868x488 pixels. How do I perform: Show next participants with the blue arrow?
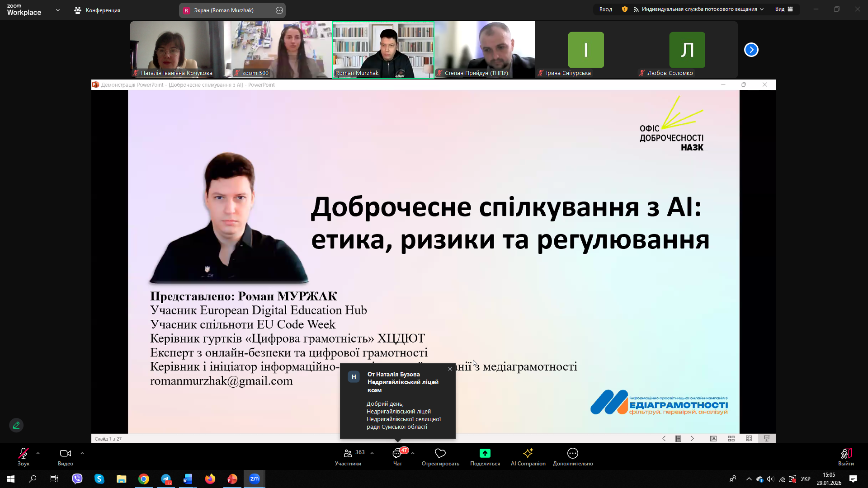(x=751, y=50)
